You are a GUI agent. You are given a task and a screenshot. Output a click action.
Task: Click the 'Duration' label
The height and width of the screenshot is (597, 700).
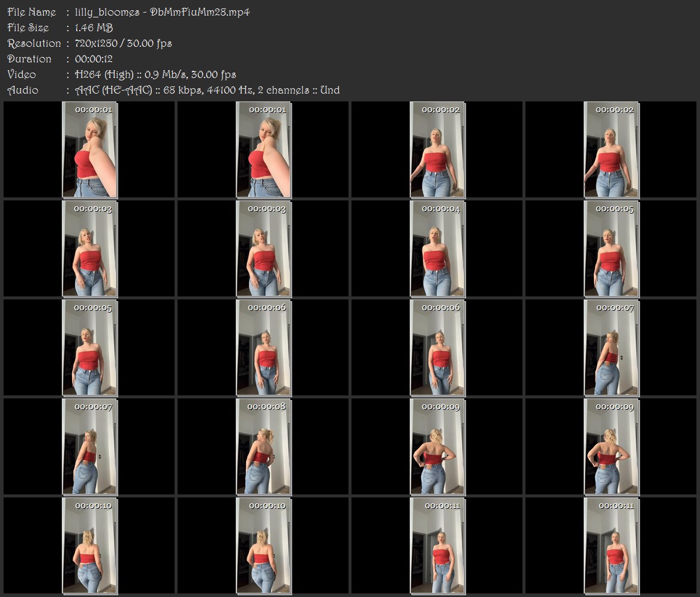tap(29, 59)
